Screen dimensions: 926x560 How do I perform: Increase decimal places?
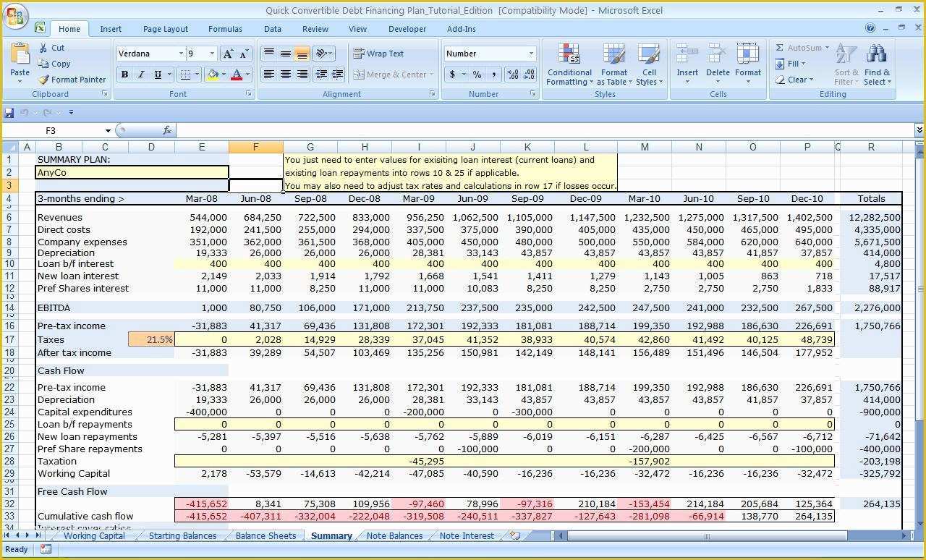coord(512,75)
